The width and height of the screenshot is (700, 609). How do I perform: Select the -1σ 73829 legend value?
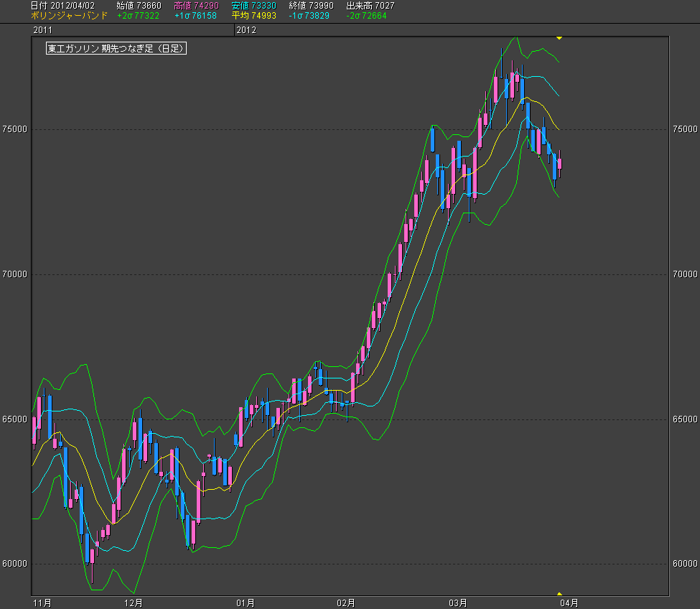tap(309, 15)
